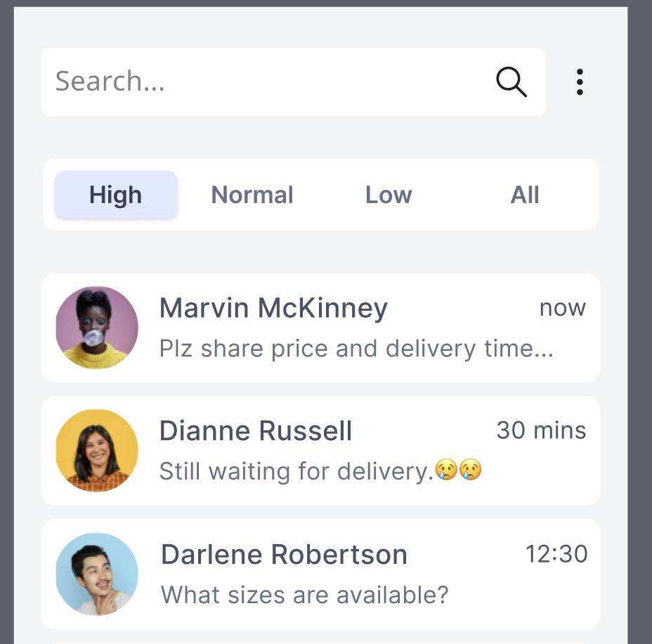Screen dimensions: 652x644
Task: Select the High priority filter tab
Action: pyautogui.click(x=116, y=195)
